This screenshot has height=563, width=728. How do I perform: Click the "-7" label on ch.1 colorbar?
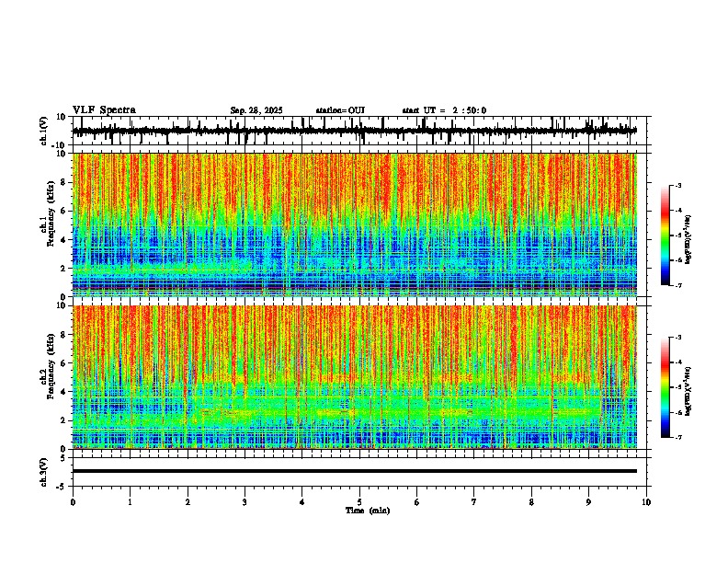click(678, 285)
